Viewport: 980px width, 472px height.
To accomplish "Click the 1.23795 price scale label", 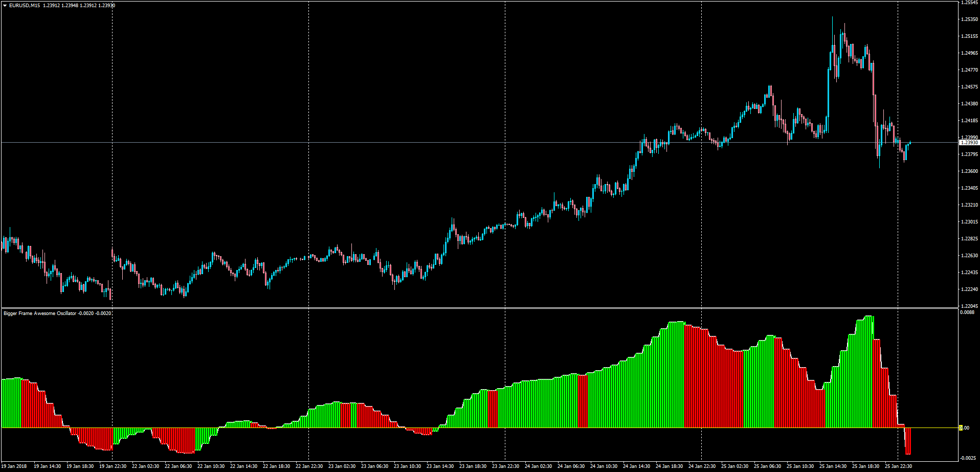I will (969, 154).
